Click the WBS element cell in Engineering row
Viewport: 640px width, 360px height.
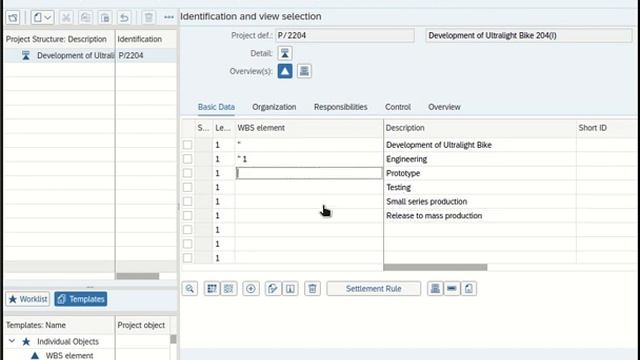tap(309, 159)
